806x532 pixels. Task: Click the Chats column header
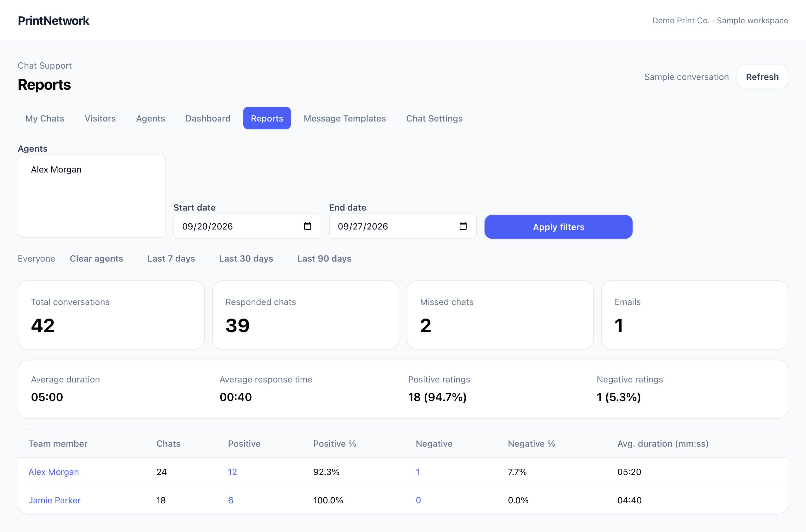coord(168,444)
